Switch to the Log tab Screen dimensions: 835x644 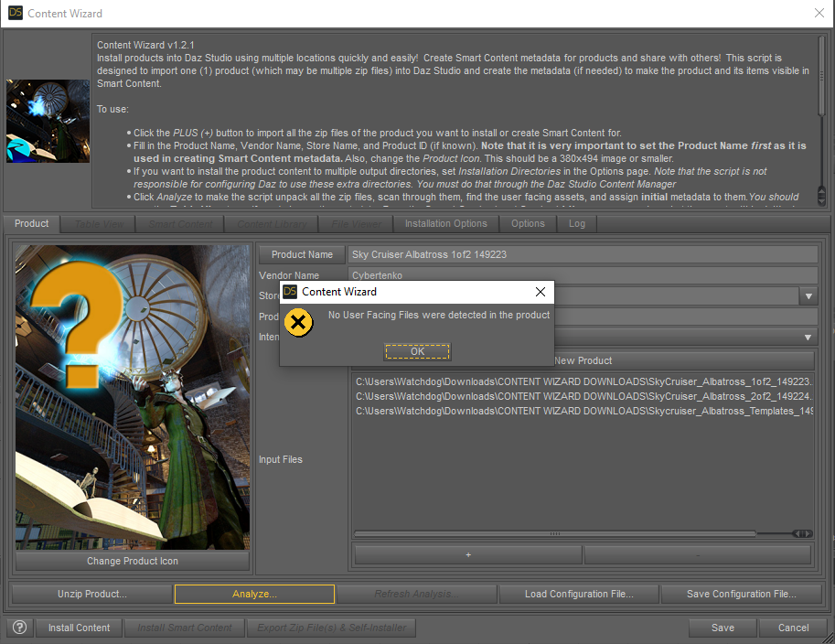point(577,224)
